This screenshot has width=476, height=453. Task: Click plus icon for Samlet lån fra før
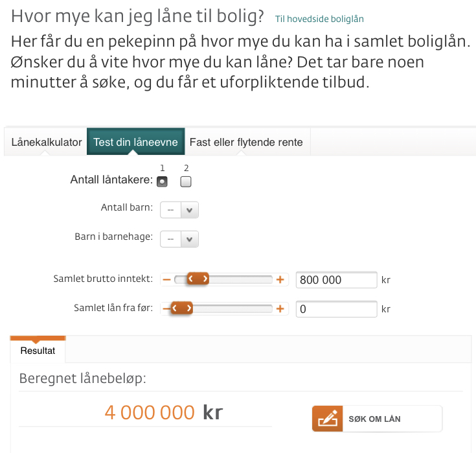[x=280, y=308]
